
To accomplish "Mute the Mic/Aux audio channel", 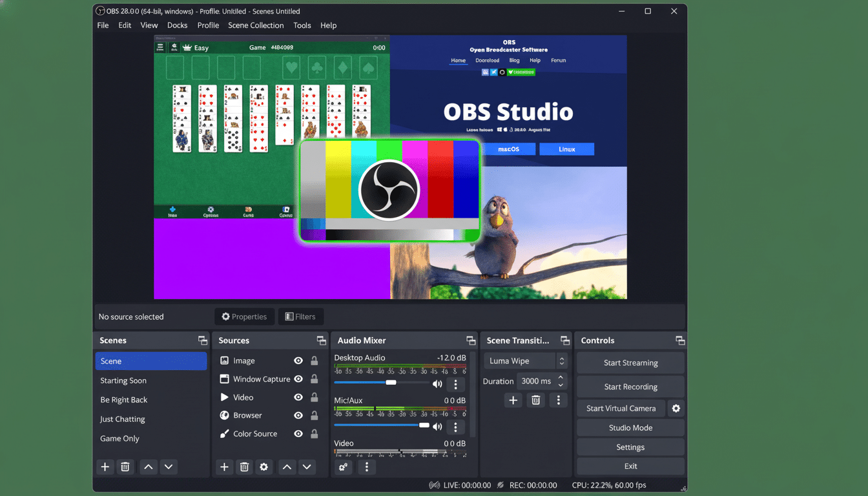I will [437, 426].
